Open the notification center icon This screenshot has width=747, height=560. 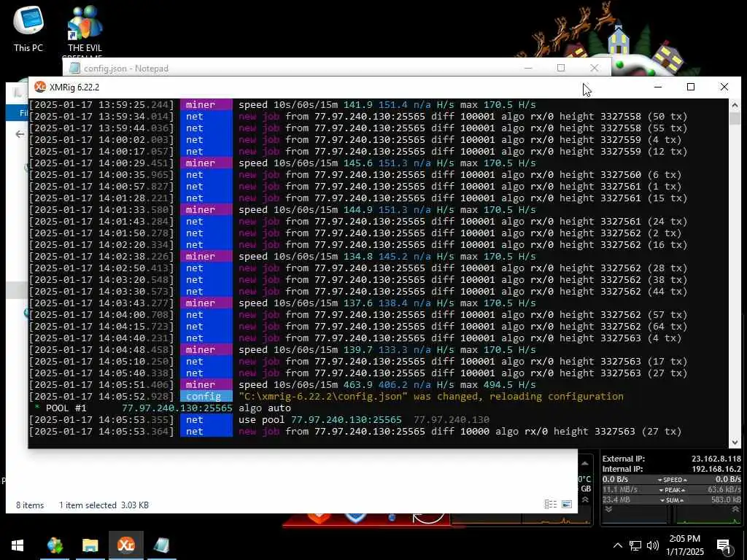(x=723, y=546)
